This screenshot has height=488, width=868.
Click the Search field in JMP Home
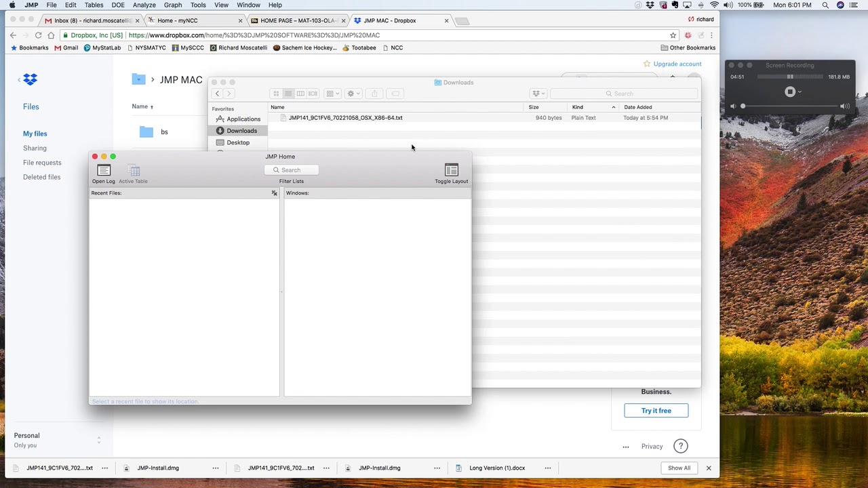(292, 169)
